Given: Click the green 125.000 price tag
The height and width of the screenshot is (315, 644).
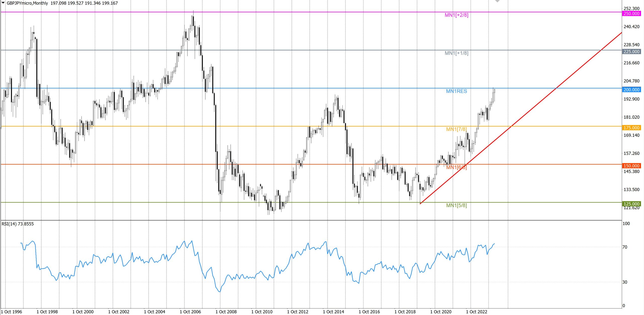Looking at the screenshot, I should [631, 204].
